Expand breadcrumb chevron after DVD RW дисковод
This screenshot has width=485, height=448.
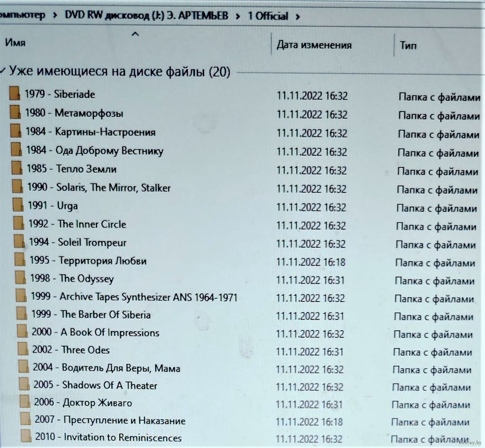point(238,16)
